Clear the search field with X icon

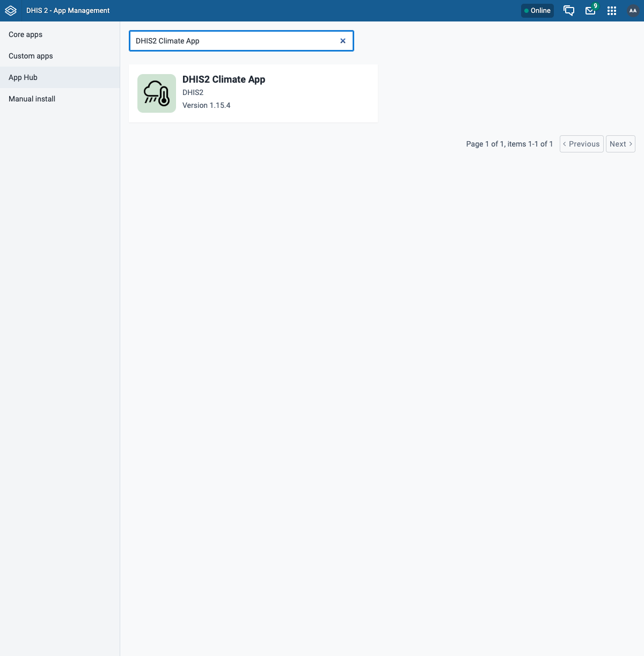[343, 41]
